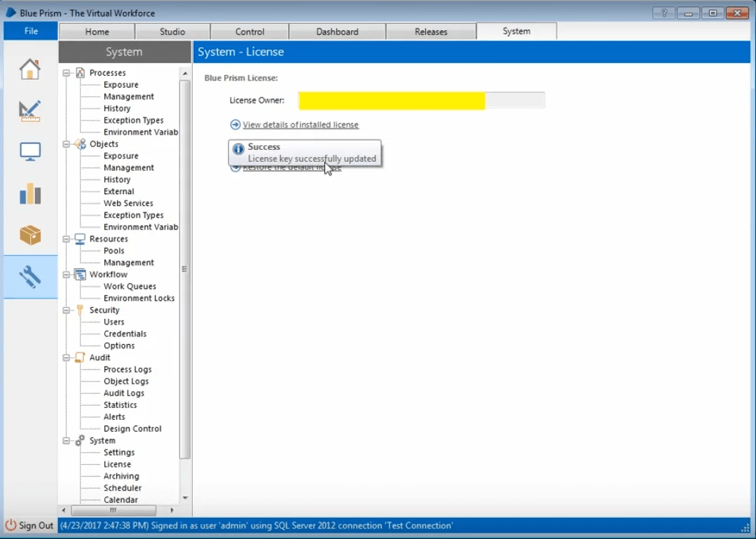Select Credentials tree item

125,334
